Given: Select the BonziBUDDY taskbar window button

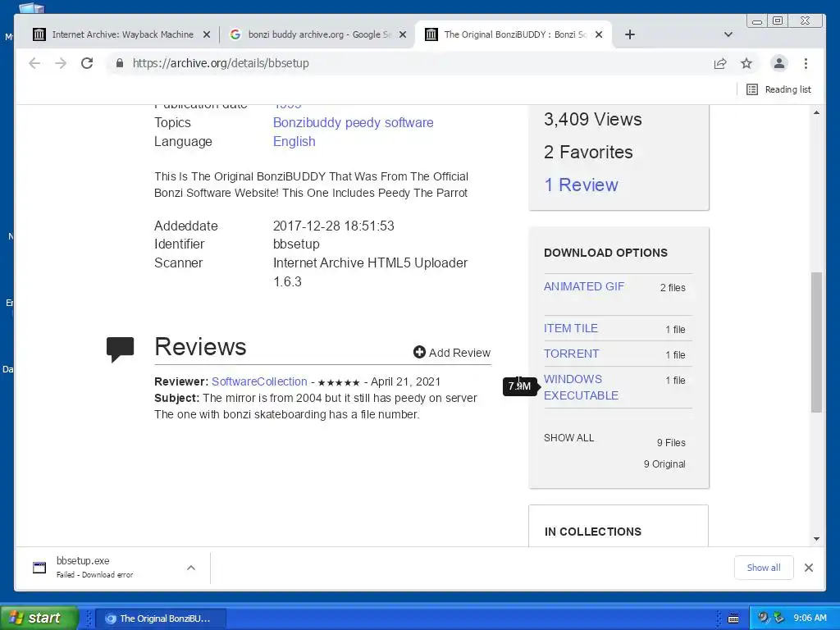Looking at the screenshot, I should click(x=161, y=619).
